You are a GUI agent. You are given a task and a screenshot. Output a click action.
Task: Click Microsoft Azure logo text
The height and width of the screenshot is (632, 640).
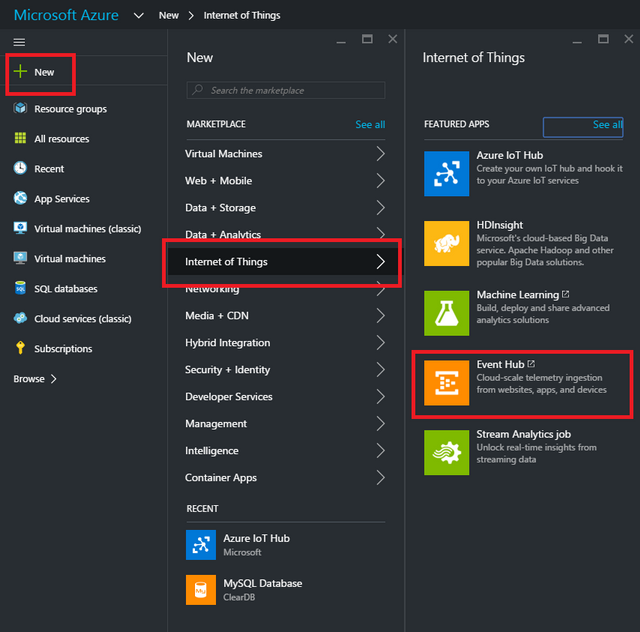66,15
